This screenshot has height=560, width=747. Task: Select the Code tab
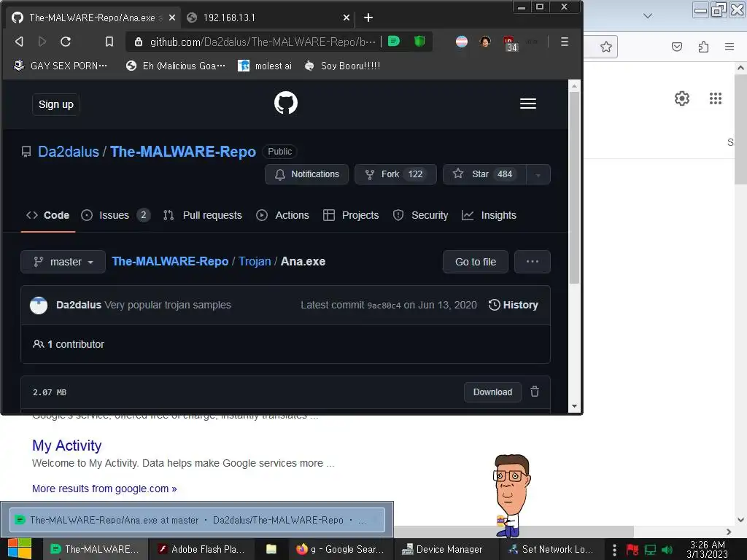tap(47, 215)
